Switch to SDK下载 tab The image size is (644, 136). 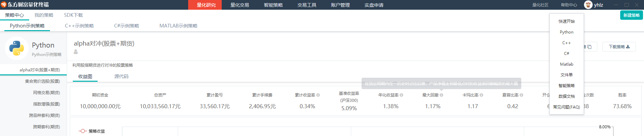pos(73,15)
